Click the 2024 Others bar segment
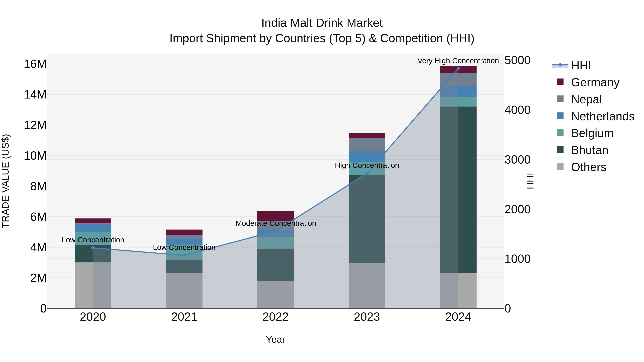This screenshot has width=644, height=362. (458, 291)
